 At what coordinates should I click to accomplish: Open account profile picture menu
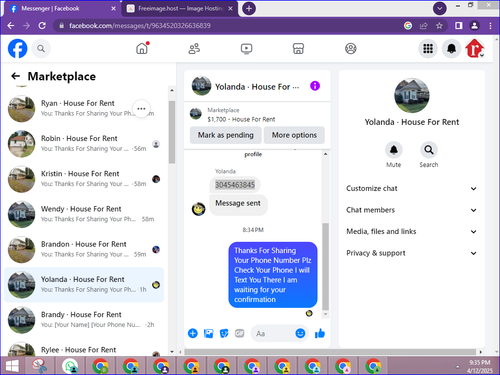click(x=475, y=49)
